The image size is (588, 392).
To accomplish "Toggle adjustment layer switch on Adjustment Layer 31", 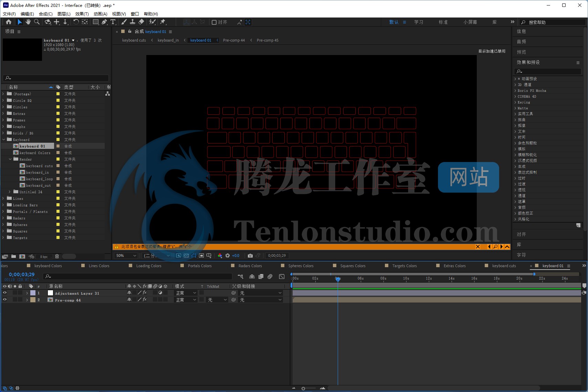I will [160, 293].
